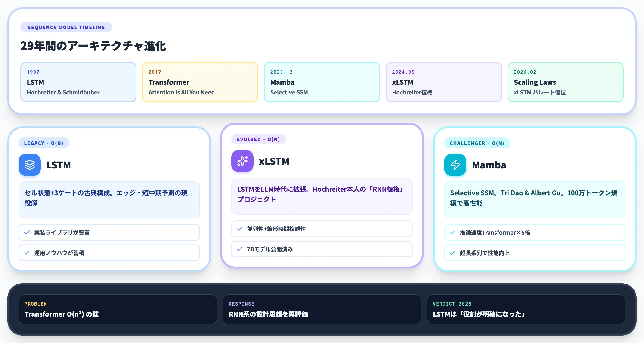Select the 2017 Transformer timeline card
644x343 pixels.
200,82
